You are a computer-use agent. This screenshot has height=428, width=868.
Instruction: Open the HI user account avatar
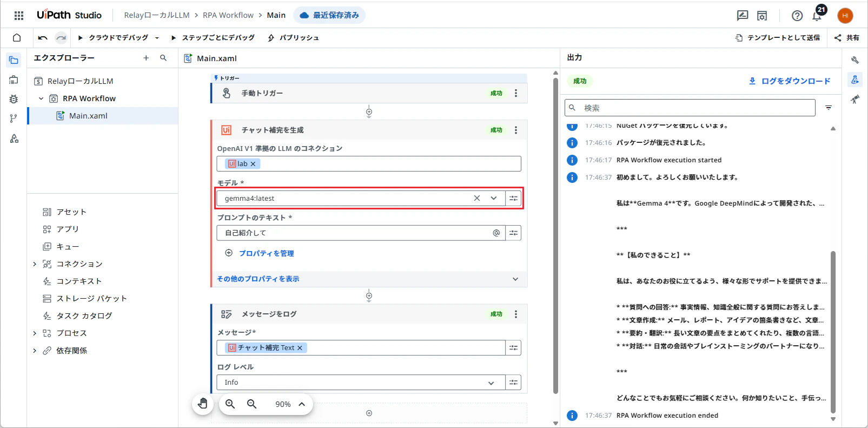[845, 16]
